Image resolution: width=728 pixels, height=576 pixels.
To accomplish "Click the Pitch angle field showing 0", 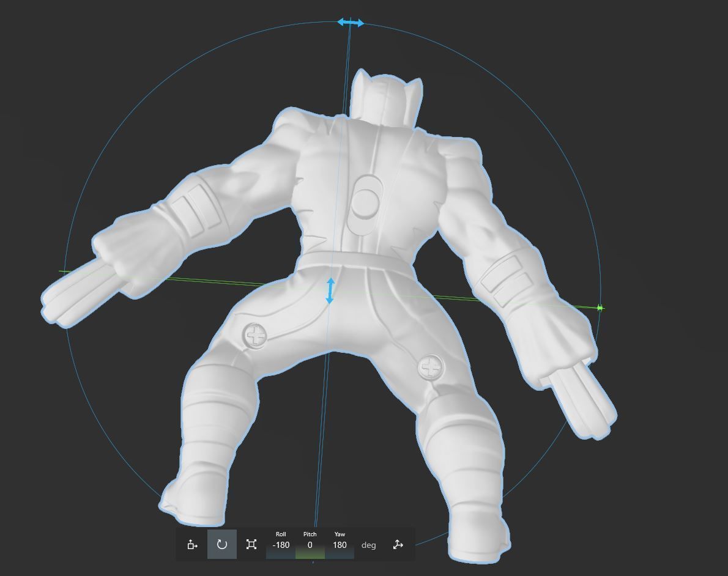I will coord(310,544).
